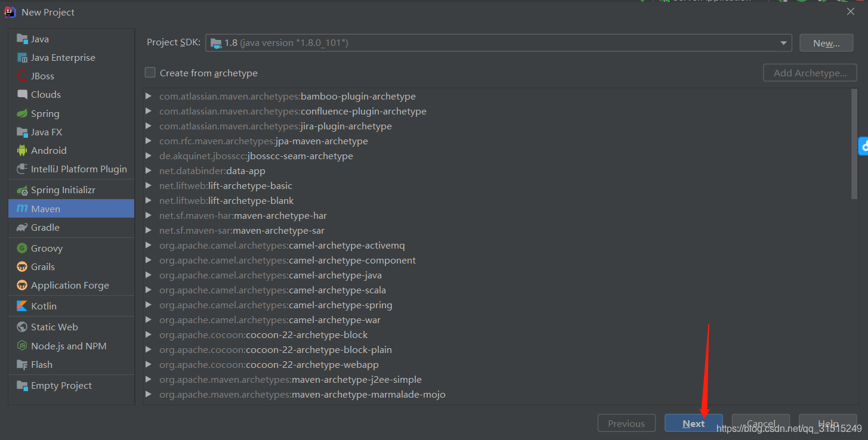Click the Groovy green G icon
The height and width of the screenshot is (440, 868).
22,249
